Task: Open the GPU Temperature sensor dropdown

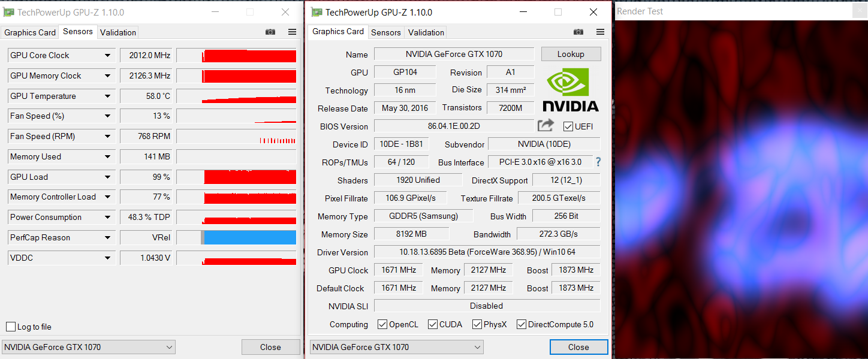Action: point(108,96)
